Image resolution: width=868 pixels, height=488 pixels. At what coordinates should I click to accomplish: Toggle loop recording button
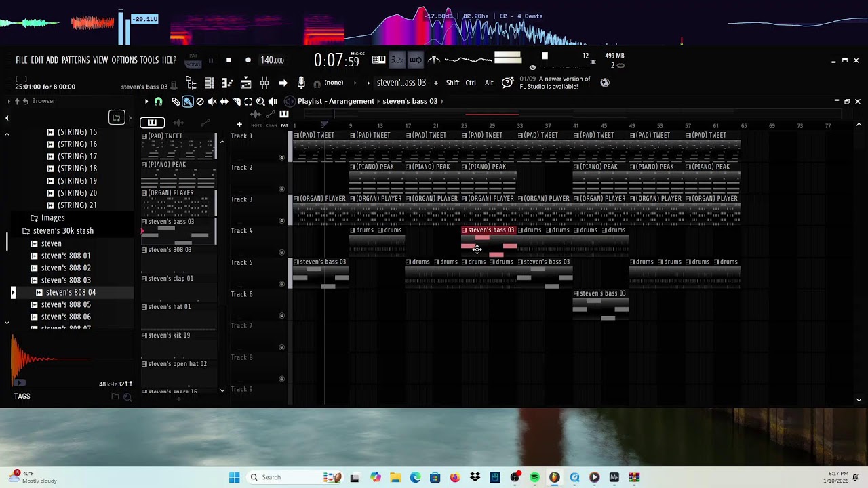[416, 60]
